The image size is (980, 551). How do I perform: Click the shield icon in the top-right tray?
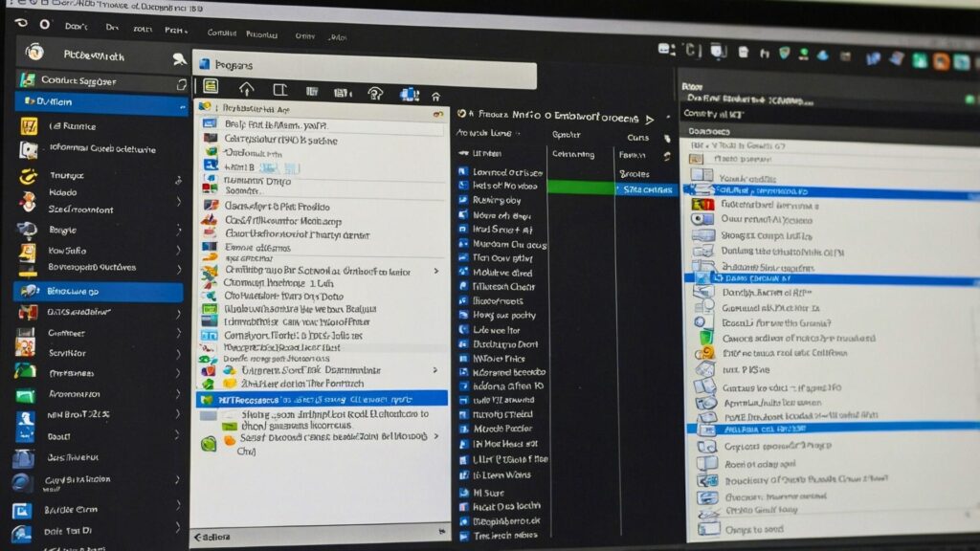pos(785,54)
